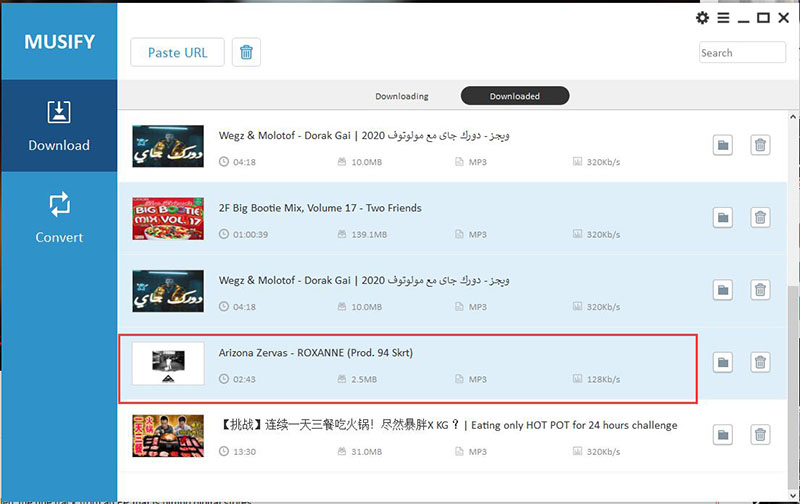This screenshot has width=800, height=504.
Task: Click the 01:00:39 duration value
Action: point(251,235)
